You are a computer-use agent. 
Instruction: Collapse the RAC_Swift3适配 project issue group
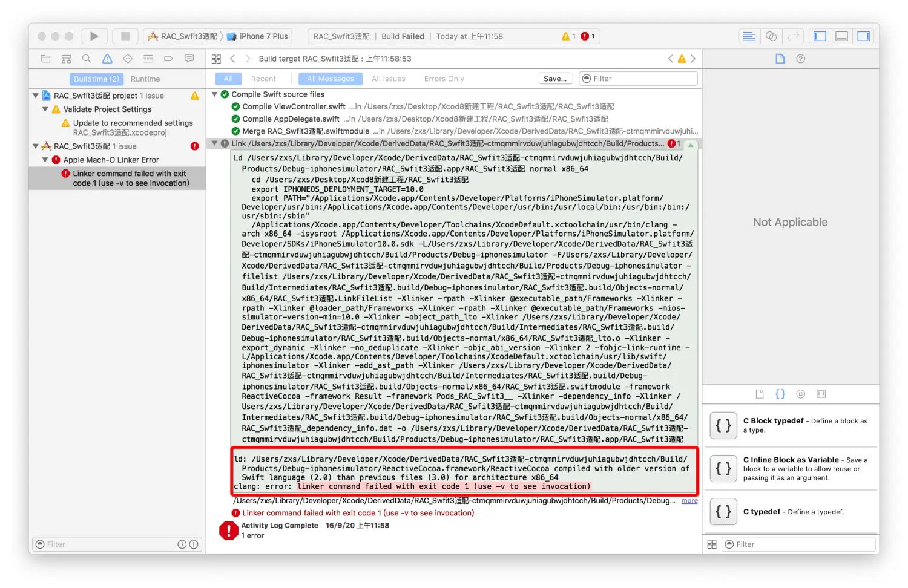tap(36, 96)
